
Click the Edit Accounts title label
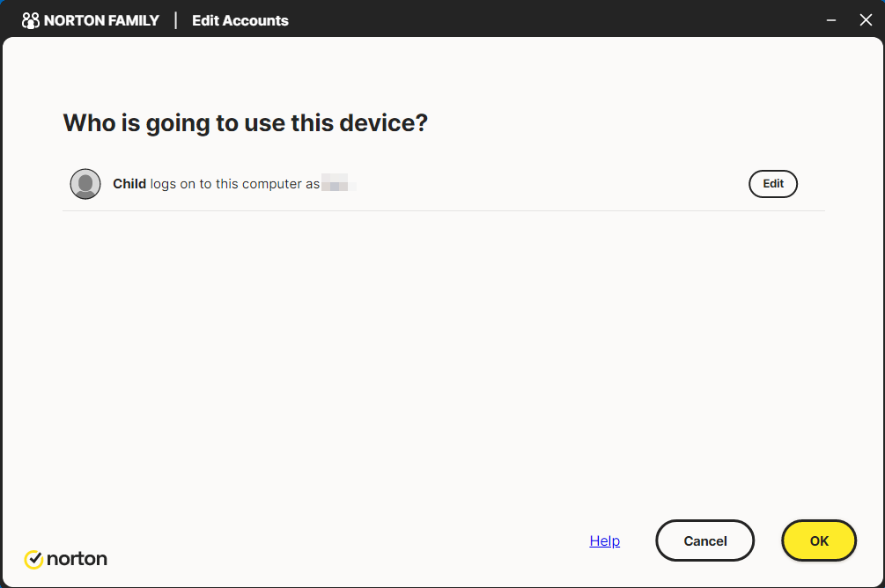(x=240, y=20)
